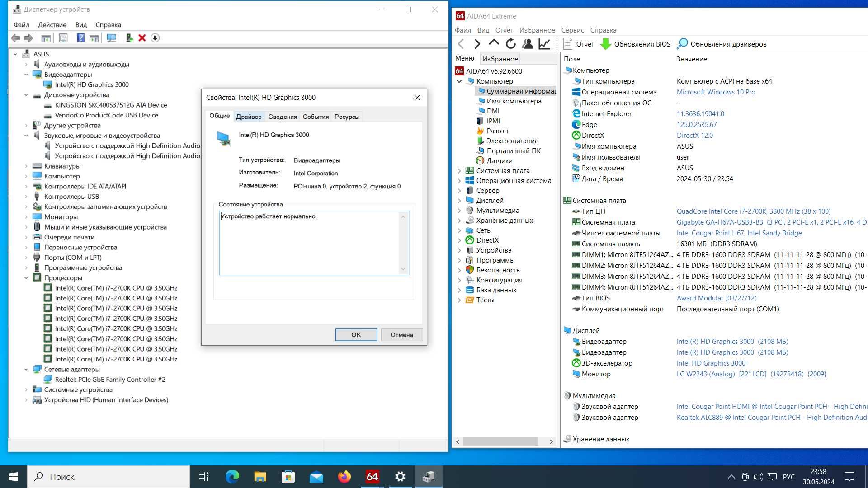Viewport: 868px width, 488px height.
Task: Open File Explorer from the taskbar
Action: 260,477
